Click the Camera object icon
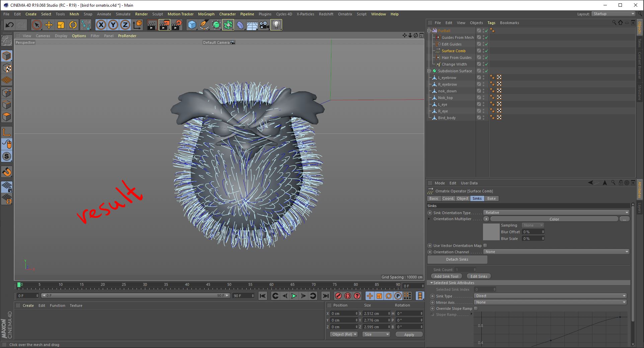Viewport: 644px width, 348px height. (264, 25)
